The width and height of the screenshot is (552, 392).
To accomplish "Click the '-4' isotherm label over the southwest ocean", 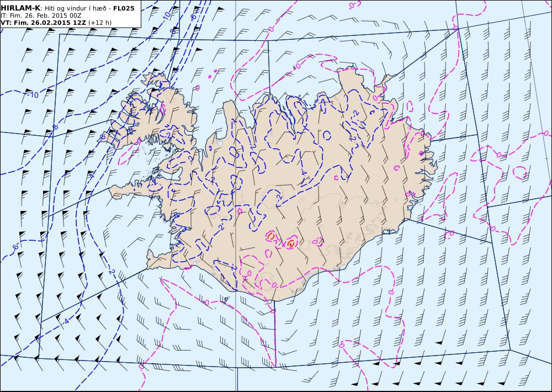I will pos(65,321).
